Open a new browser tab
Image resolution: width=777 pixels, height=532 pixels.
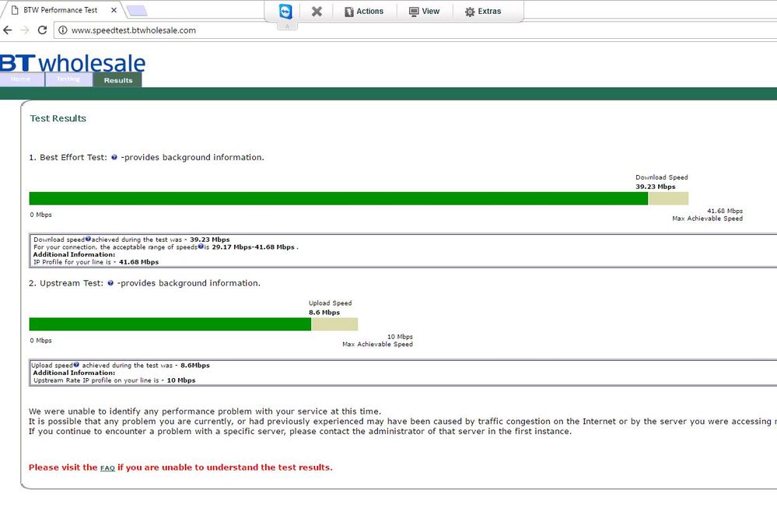pyautogui.click(x=136, y=10)
